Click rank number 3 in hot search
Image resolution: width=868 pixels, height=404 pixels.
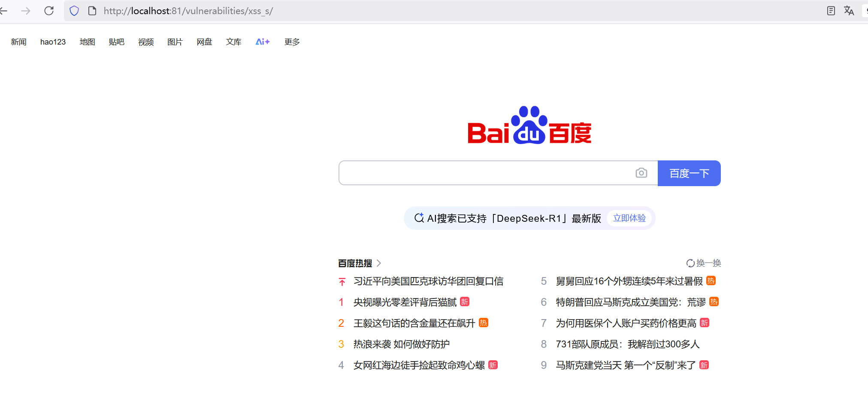coord(341,344)
